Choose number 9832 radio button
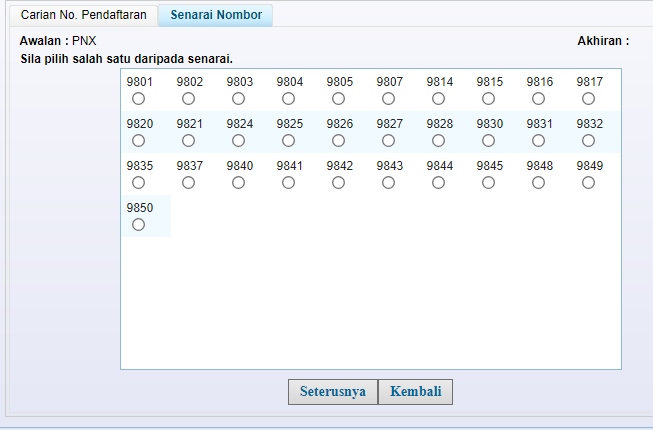The image size is (653, 430). (x=588, y=141)
